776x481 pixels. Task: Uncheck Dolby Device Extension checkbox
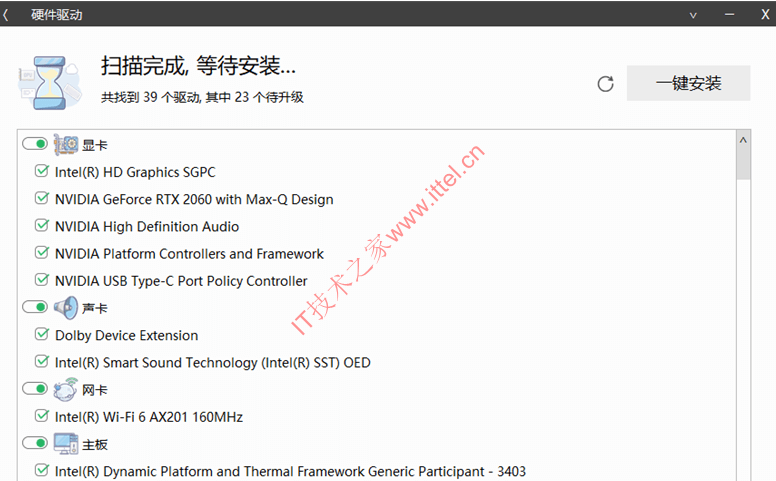(x=42, y=335)
